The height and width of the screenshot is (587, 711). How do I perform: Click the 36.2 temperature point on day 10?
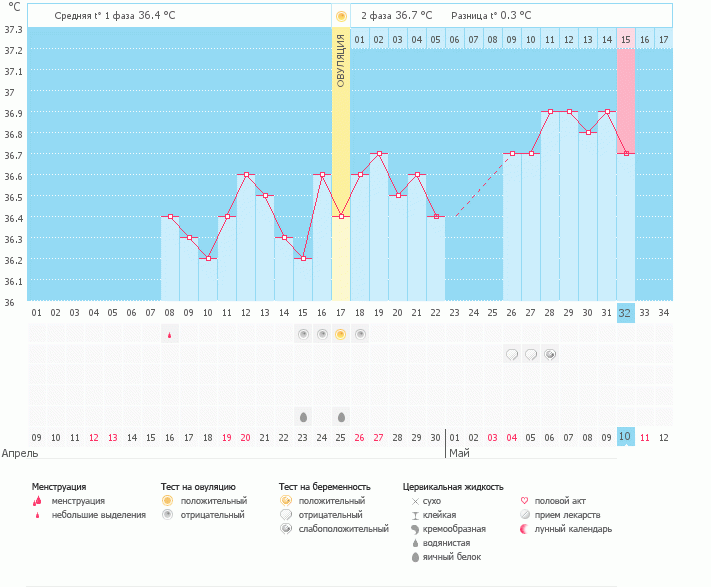pos(208,259)
